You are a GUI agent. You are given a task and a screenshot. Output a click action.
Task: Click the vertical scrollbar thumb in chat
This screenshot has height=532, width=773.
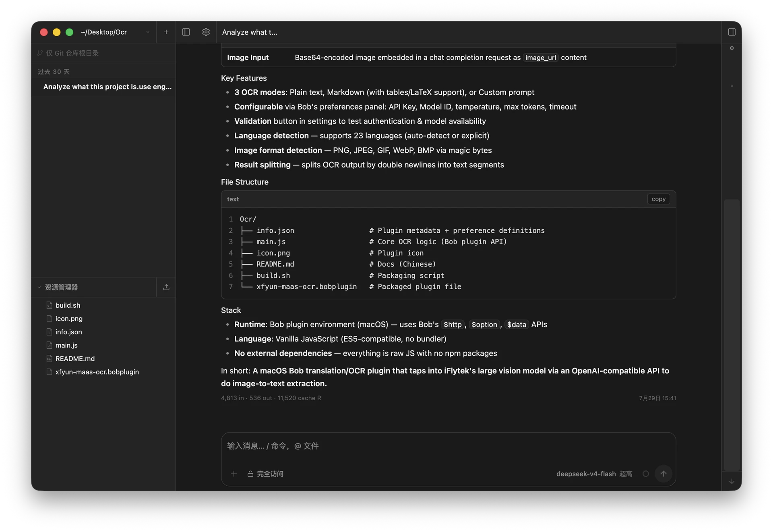732,335
